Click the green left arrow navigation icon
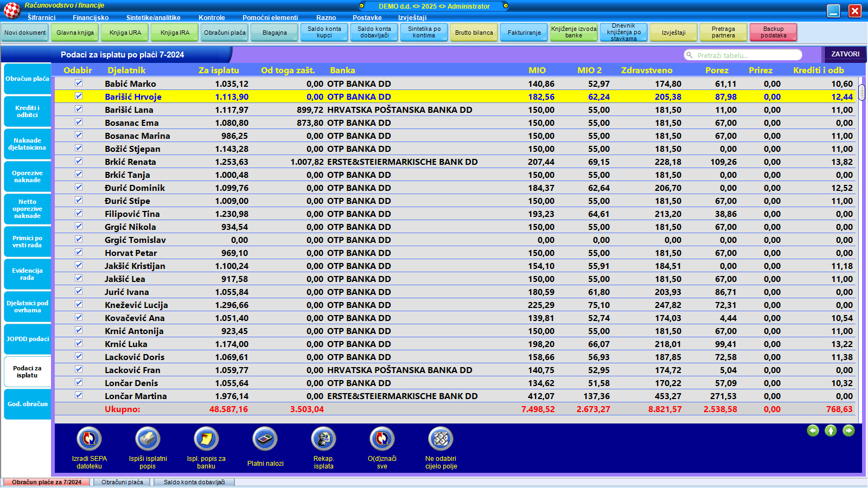 813,431
